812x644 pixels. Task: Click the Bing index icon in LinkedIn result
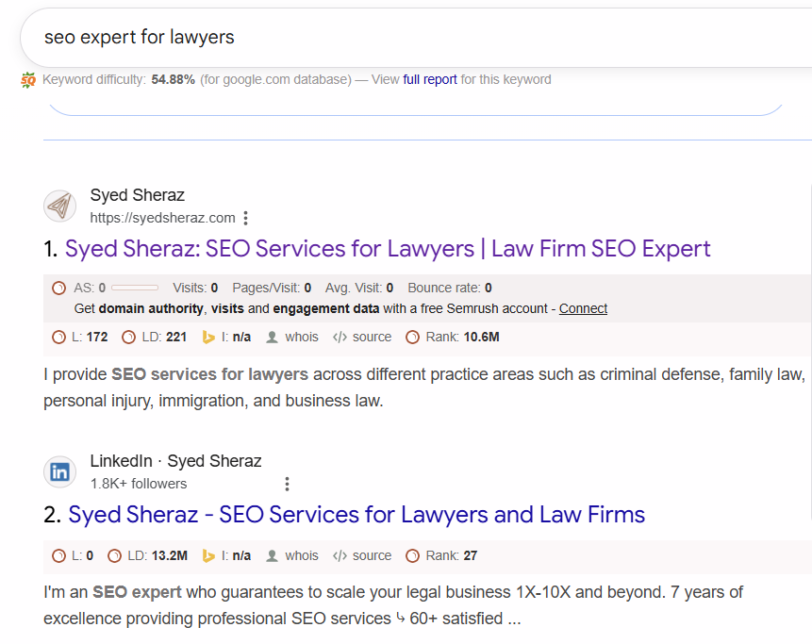[208, 556]
